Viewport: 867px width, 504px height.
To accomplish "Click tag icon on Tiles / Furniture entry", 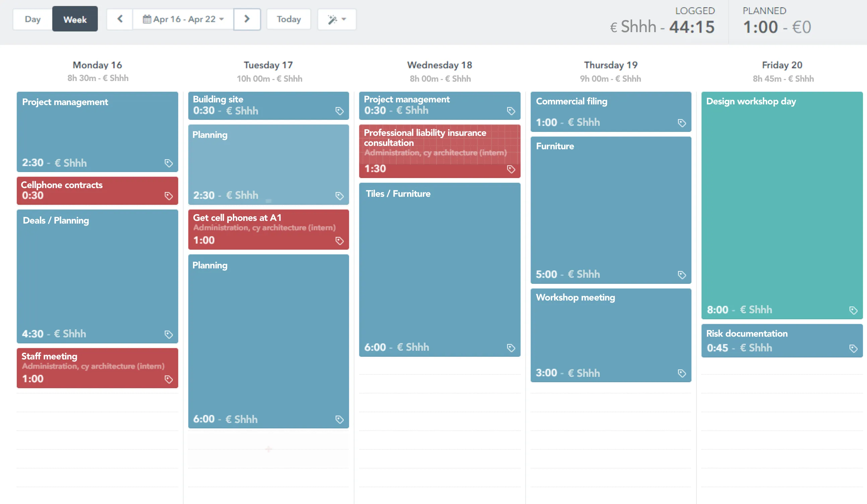I will pos(511,348).
